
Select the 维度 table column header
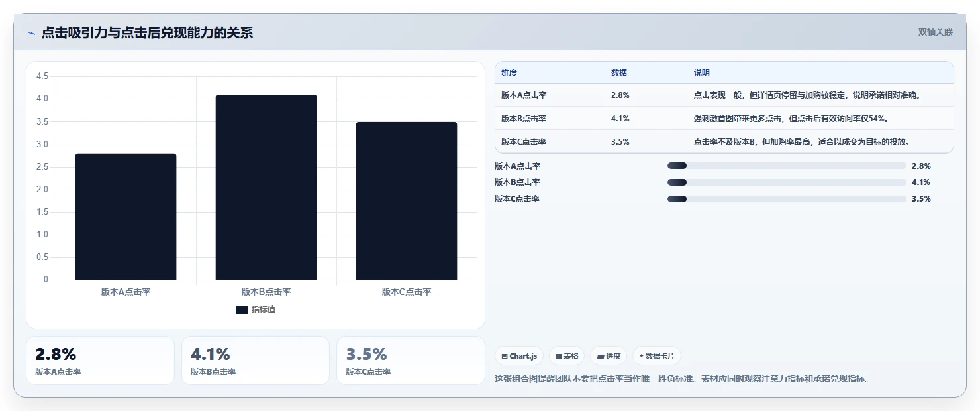(509, 73)
